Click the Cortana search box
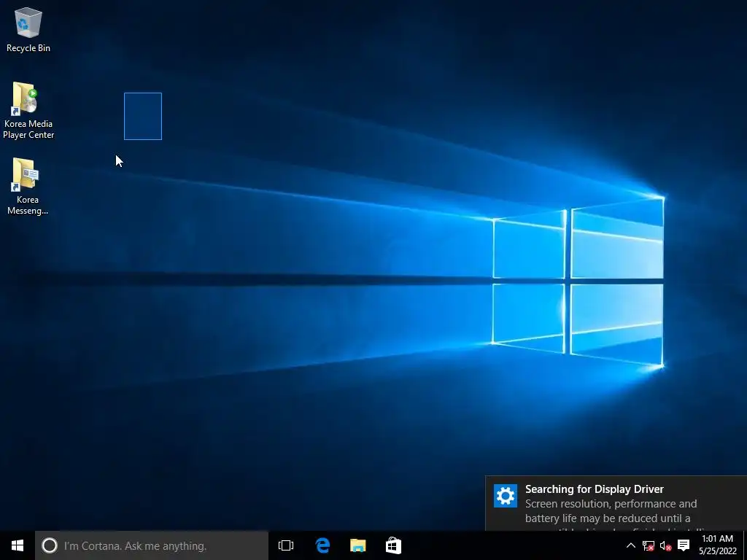 click(152, 545)
